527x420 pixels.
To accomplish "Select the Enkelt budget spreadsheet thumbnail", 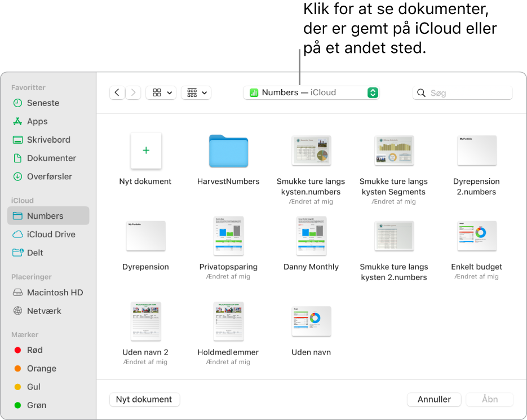I will point(477,236).
